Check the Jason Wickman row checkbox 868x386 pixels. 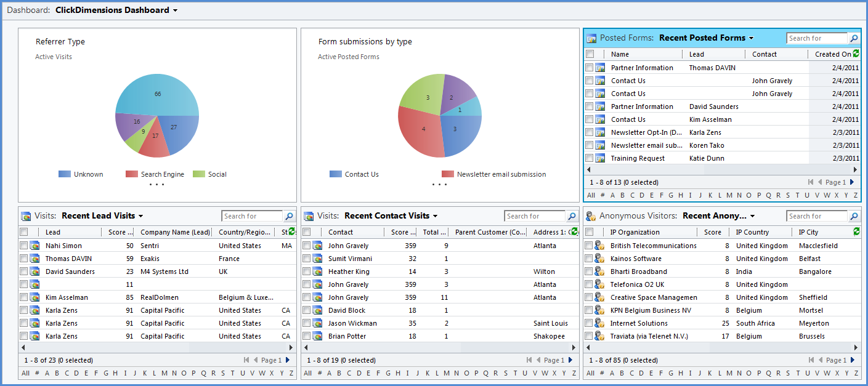[307, 323]
